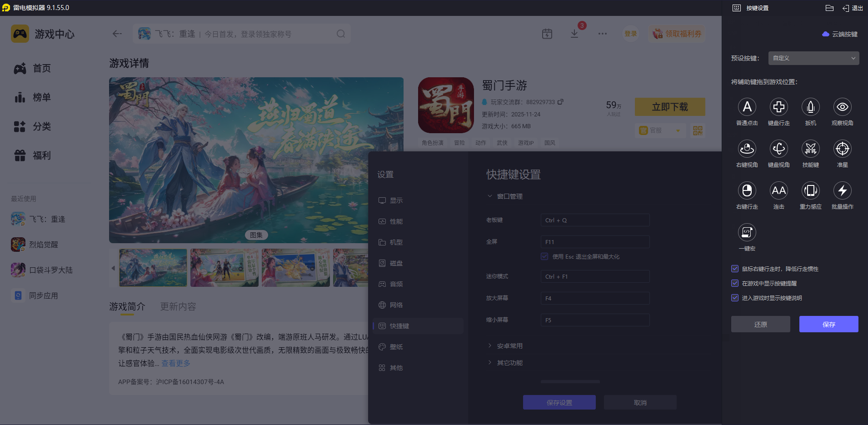Click the 保存设置 button in hotkey dialog

click(559, 402)
